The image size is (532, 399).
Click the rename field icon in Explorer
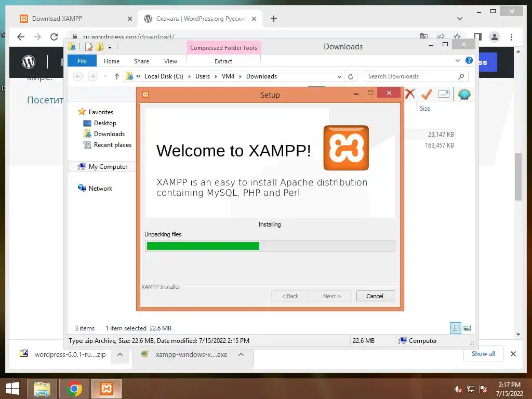tap(444, 94)
